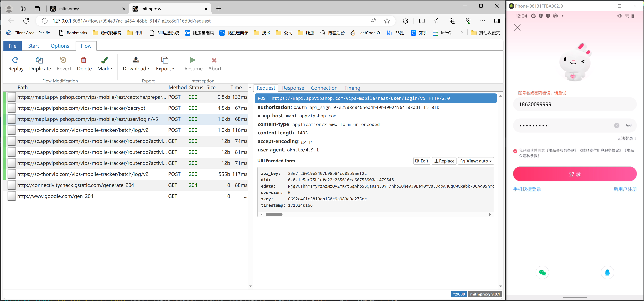The height and width of the screenshot is (301, 644).
Task: Open the browser sidebar toggle icon
Action: coord(497,21)
